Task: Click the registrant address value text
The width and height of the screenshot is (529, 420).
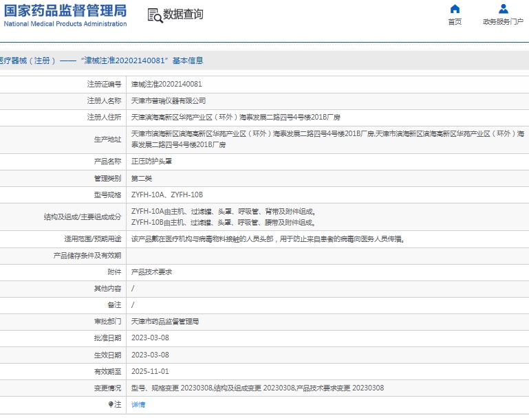Action: click(235, 118)
